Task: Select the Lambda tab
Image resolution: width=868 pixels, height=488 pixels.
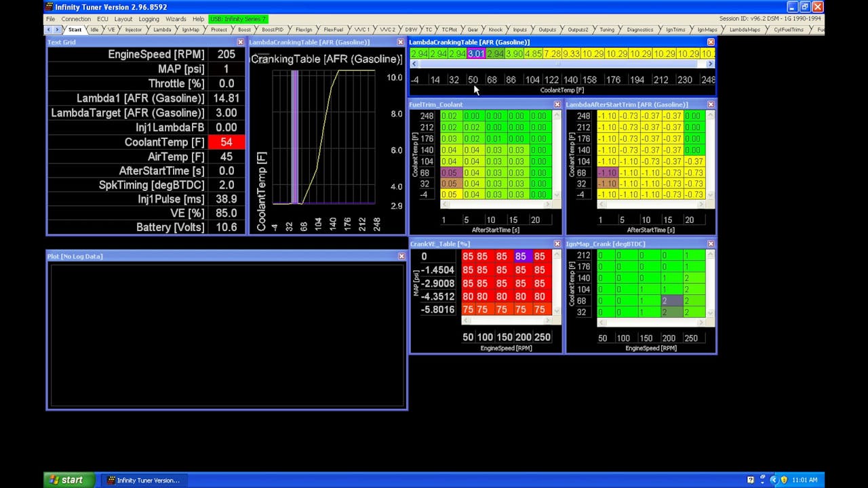Action: tap(162, 30)
